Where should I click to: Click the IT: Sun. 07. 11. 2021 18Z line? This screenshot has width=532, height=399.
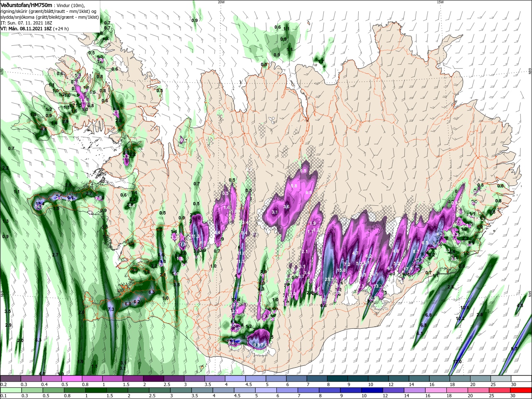tap(26, 22)
